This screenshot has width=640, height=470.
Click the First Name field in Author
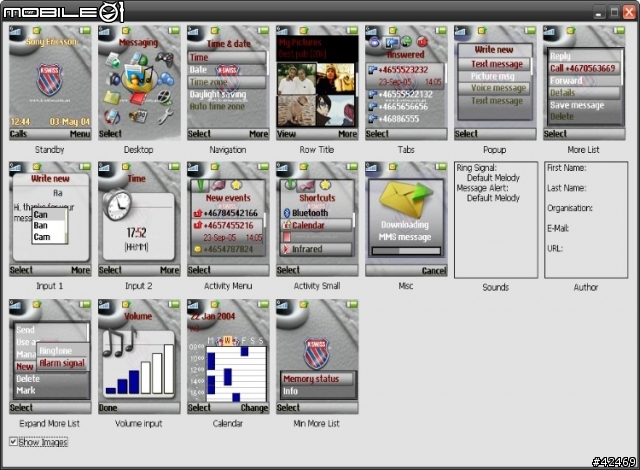pyautogui.click(x=567, y=168)
